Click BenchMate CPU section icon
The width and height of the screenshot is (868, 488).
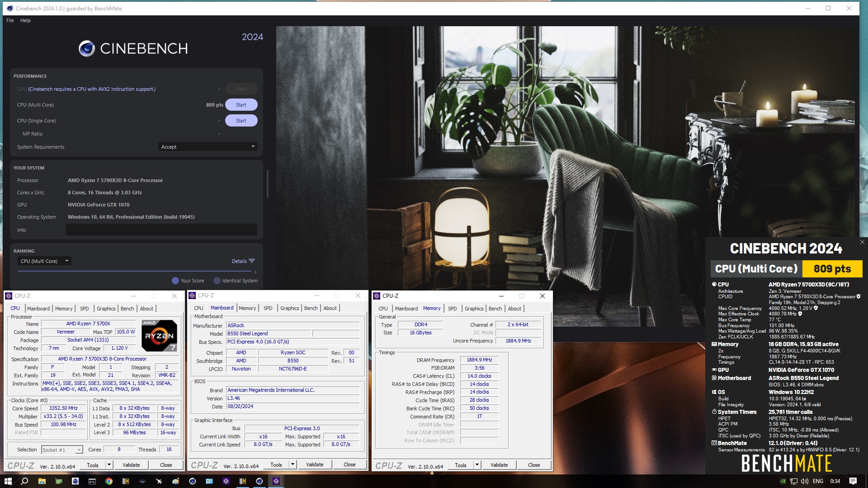(x=714, y=284)
